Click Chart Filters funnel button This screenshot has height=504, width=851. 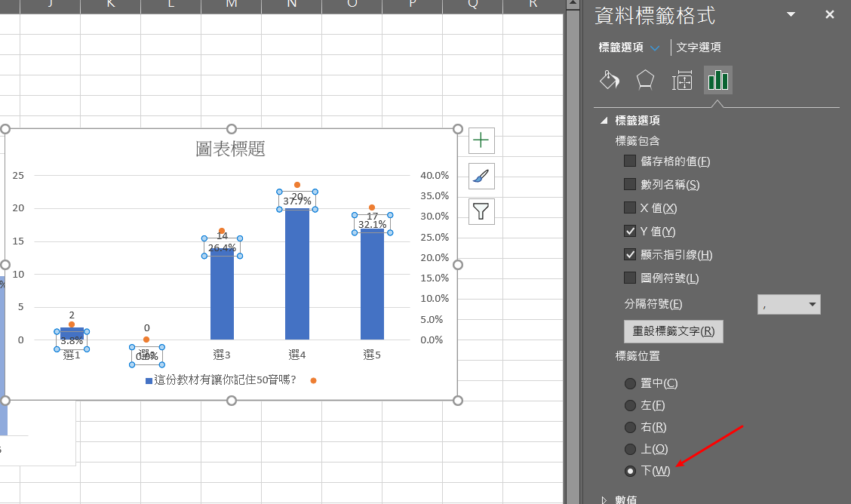[x=481, y=211]
